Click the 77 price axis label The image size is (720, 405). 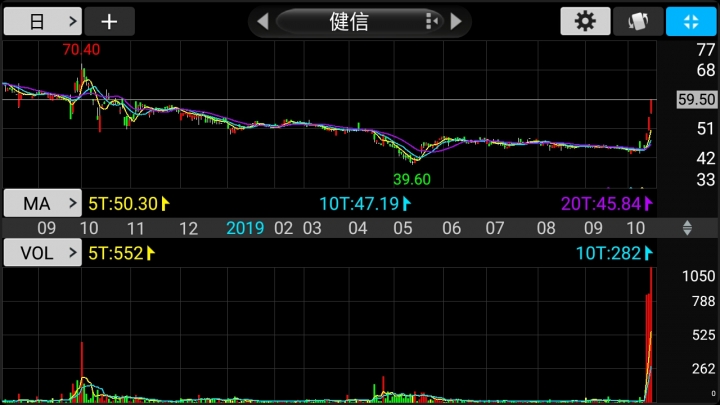point(705,50)
